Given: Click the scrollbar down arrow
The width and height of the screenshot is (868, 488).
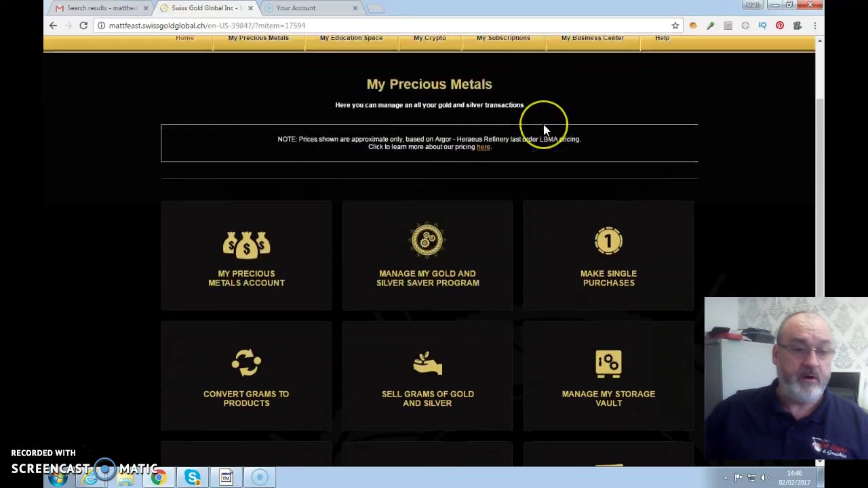Looking at the screenshot, I should [x=819, y=462].
